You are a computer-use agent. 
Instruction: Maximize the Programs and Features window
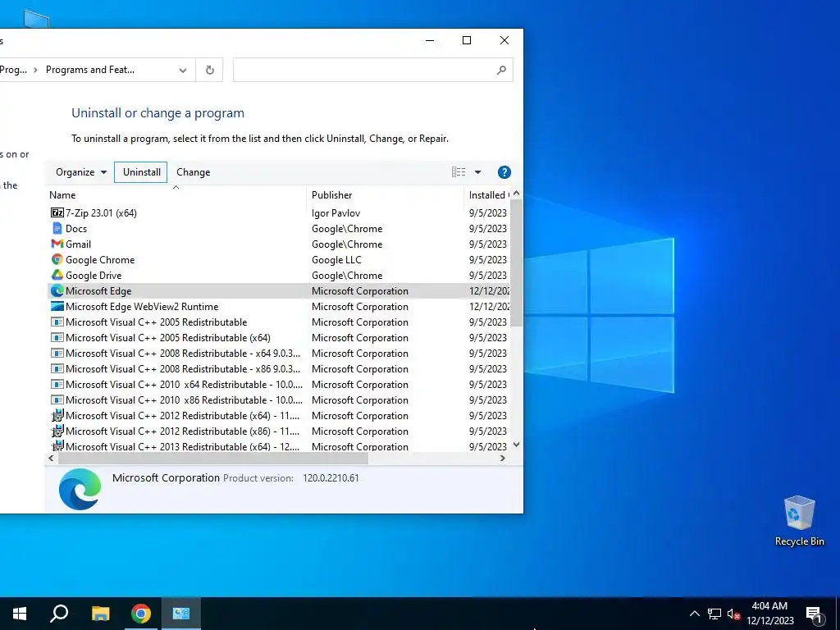pos(467,40)
